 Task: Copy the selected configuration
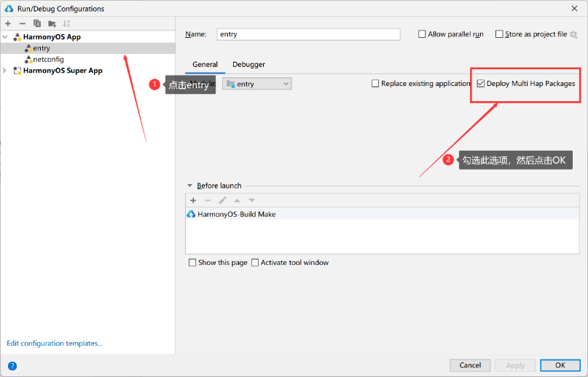click(x=37, y=23)
